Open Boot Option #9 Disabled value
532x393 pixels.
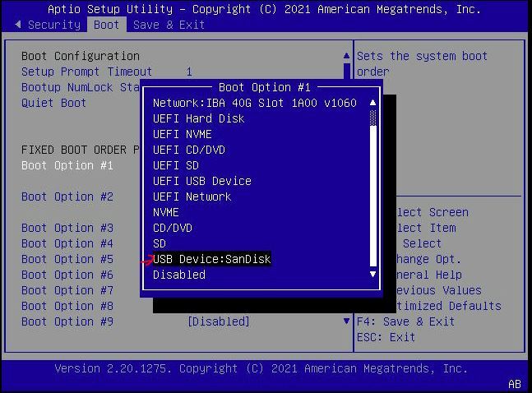click(x=219, y=321)
